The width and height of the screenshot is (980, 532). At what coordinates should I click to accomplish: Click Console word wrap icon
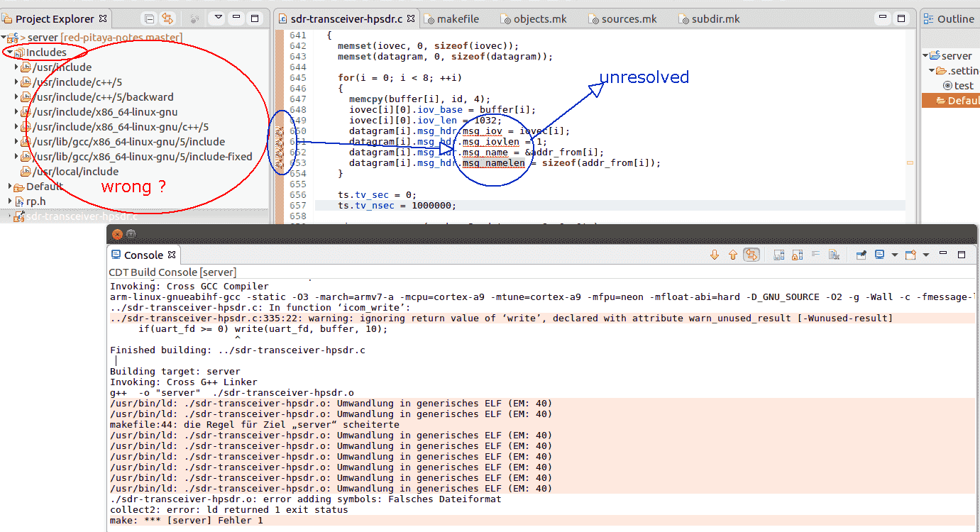coord(815,255)
